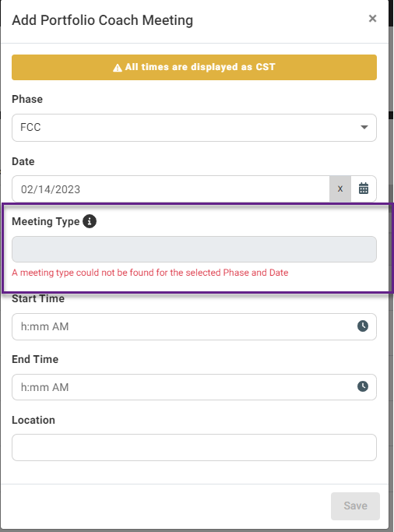Click the 'All times are displayed as CST' banner
The width and height of the screenshot is (394, 532).
[194, 67]
